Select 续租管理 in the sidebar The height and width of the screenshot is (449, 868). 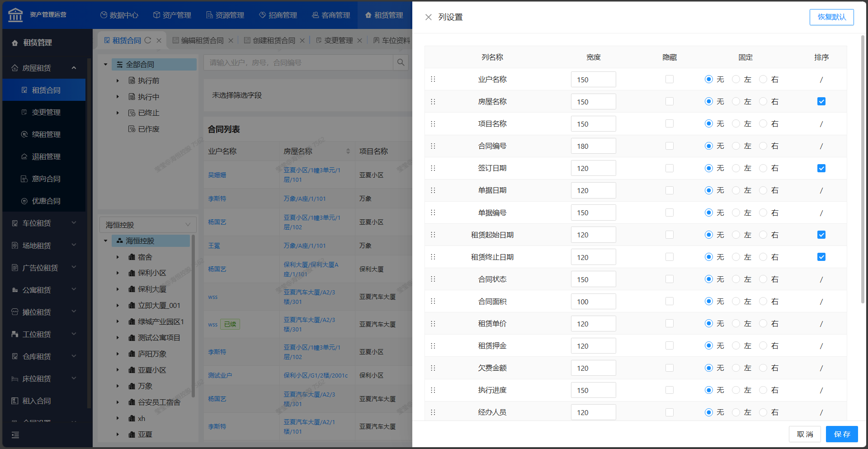(x=46, y=134)
